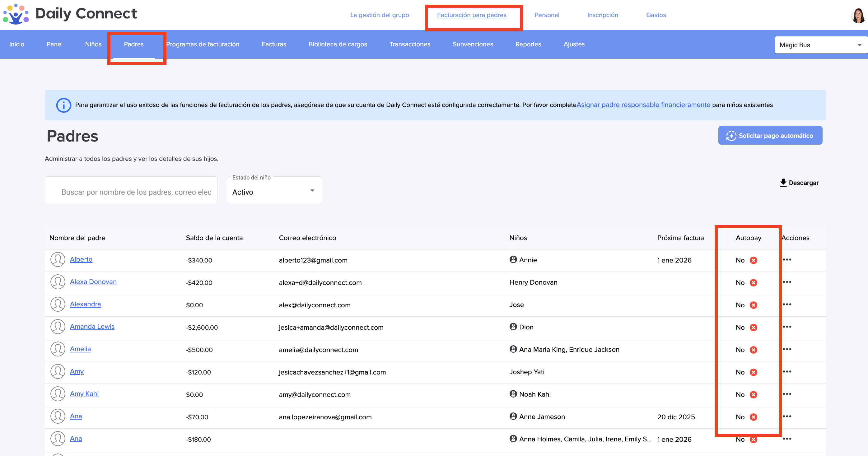Image resolution: width=868 pixels, height=456 pixels.
Task: Click the blue info icon in banner
Action: pyautogui.click(x=63, y=105)
